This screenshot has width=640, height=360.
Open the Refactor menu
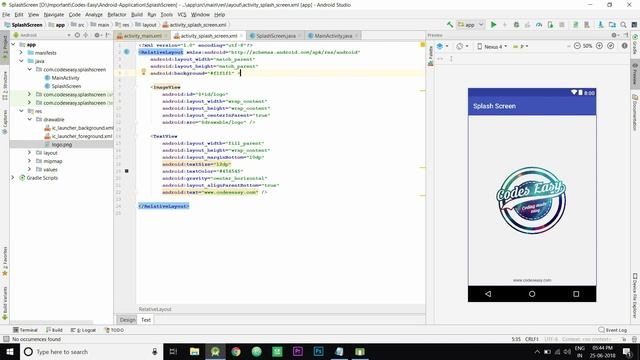pos(117,14)
